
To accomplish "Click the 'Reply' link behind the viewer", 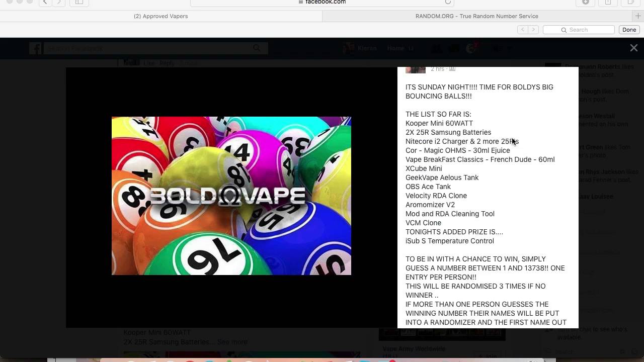I will [x=167, y=63].
